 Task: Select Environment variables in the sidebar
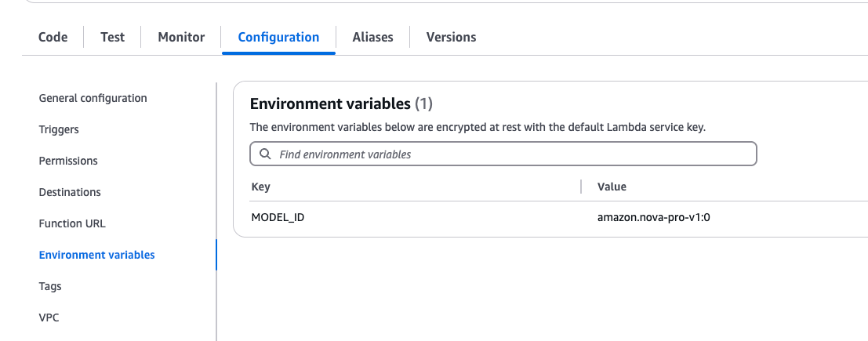97,256
